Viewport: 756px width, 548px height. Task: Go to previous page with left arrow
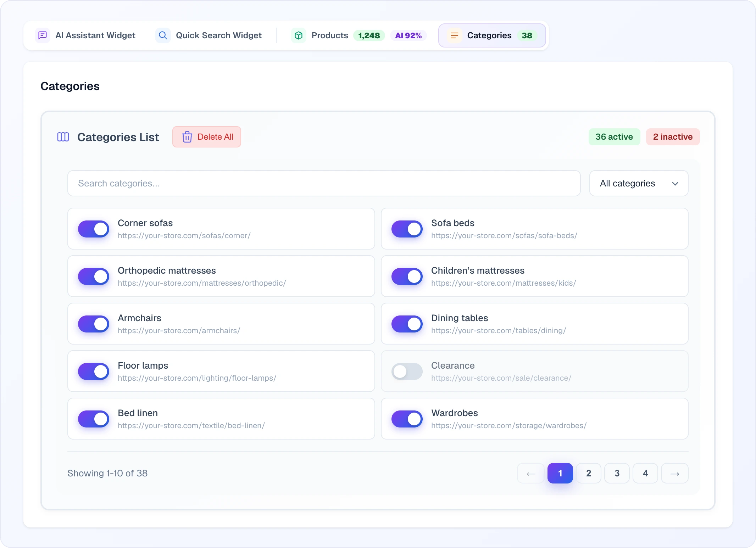tap(531, 473)
